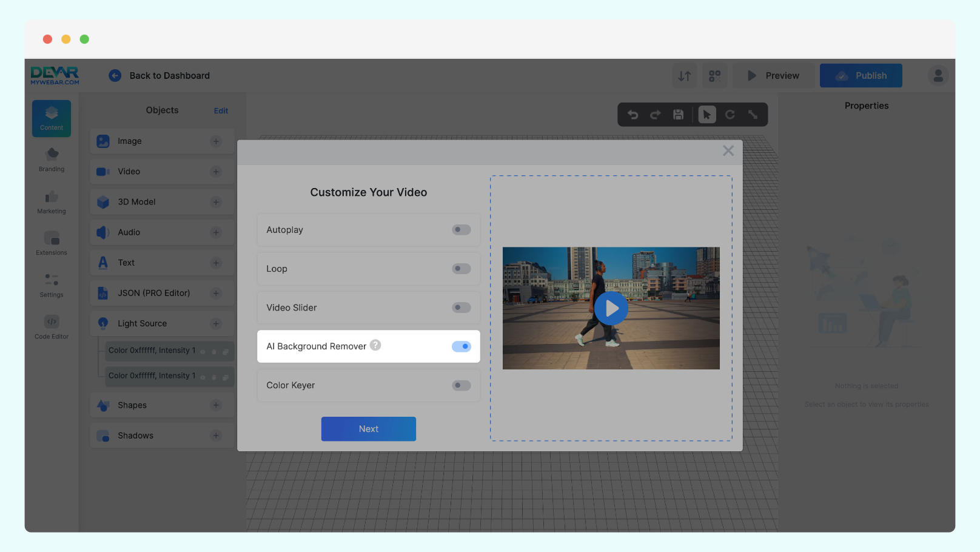Image resolution: width=980 pixels, height=552 pixels.
Task: Click the sort arrows icon in header
Action: [x=685, y=76]
